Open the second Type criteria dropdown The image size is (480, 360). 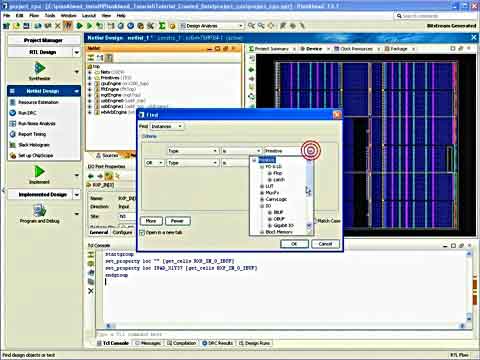[x=193, y=163]
